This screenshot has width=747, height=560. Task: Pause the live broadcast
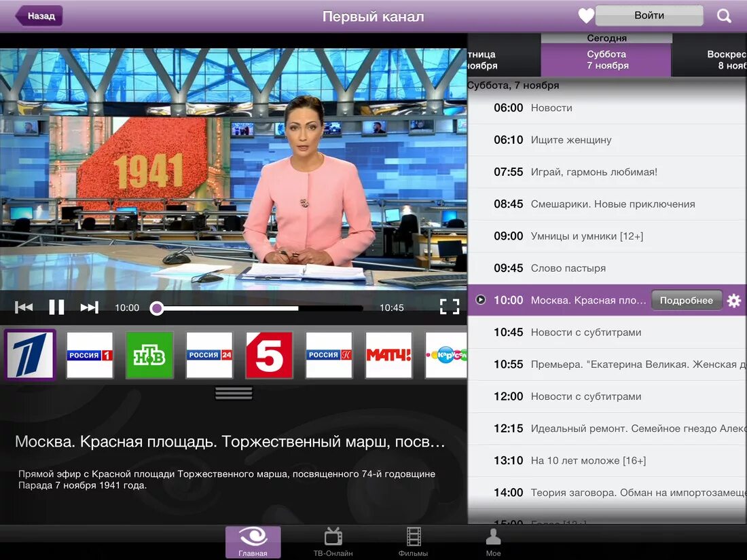point(56,307)
